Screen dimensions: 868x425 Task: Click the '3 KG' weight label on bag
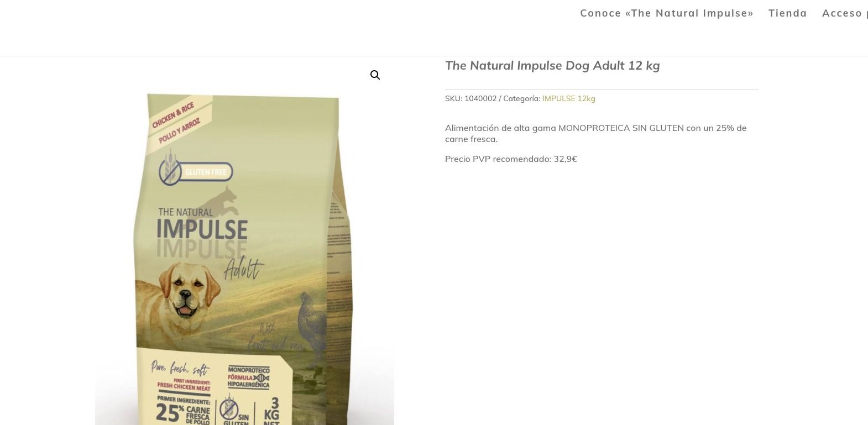[271, 411]
